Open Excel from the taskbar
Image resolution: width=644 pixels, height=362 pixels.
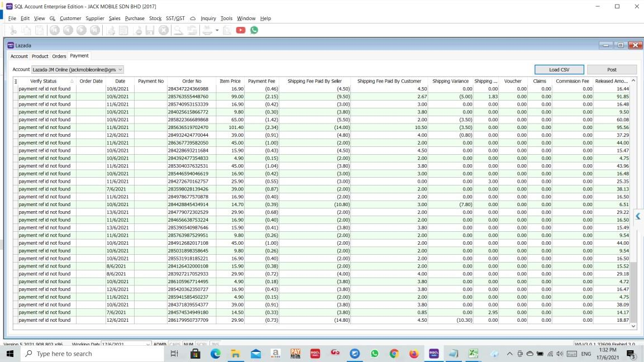coord(473,354)
